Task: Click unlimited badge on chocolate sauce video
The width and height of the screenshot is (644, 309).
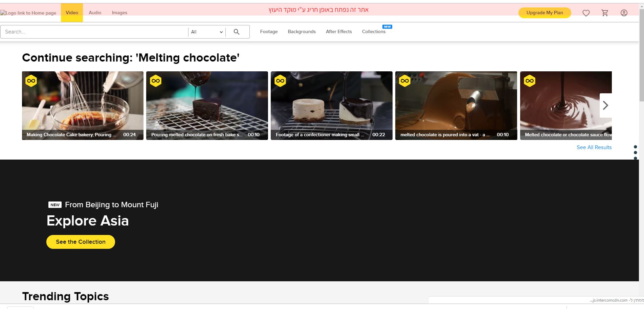Action: coord(530,81)
